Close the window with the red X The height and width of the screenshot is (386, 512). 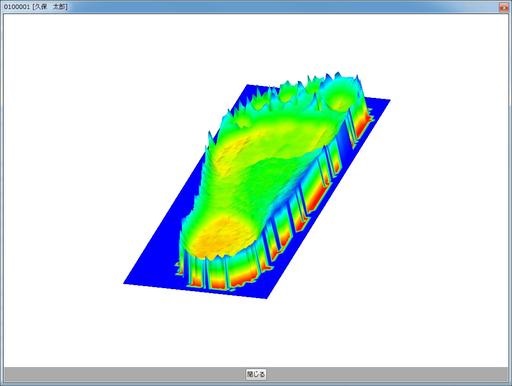(x=504, y=7)
